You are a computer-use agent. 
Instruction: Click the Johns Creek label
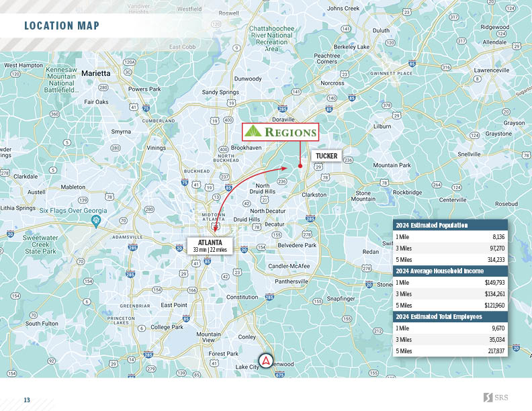(x=343, y=8)
